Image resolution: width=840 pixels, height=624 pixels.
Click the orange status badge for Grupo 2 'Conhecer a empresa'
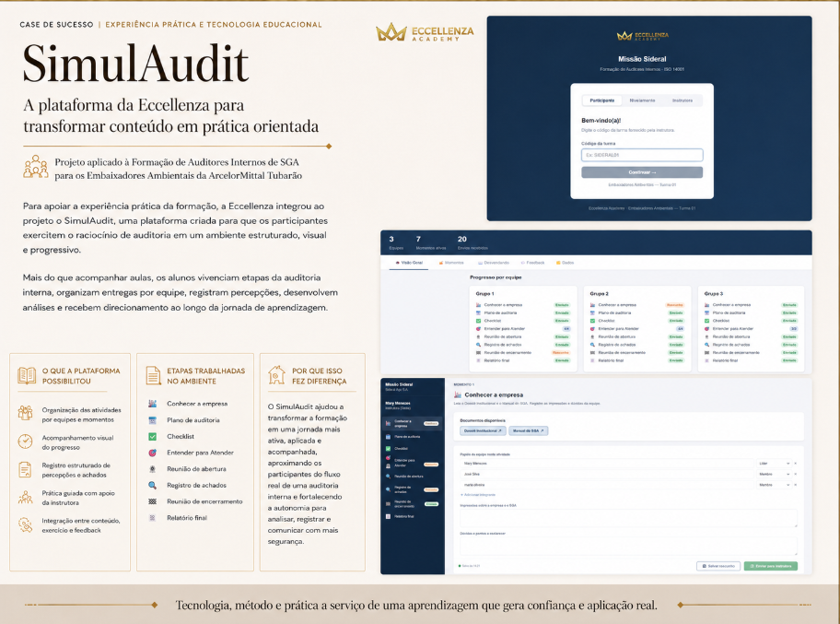click(675, 305)
